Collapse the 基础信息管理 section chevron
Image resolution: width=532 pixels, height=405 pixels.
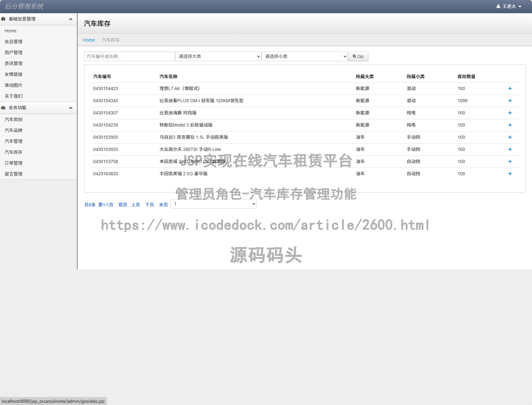click(x=71, y=19)
